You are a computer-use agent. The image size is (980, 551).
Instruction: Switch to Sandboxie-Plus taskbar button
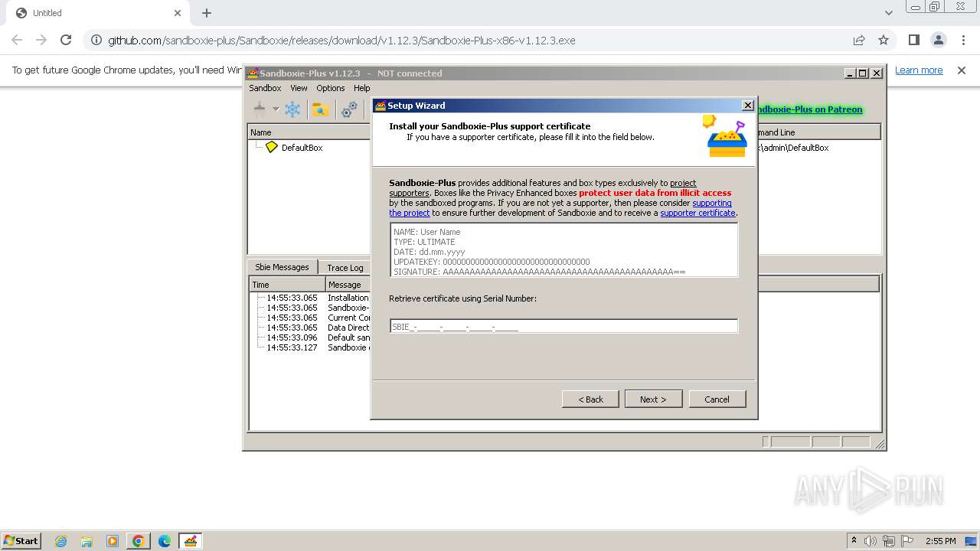click(191, 541)
